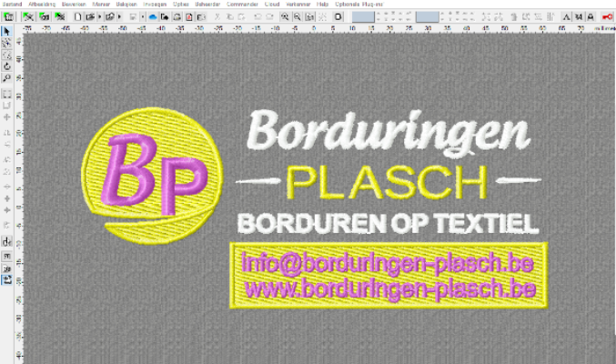The width and height of the screenshot is (616, 364).
Task: Open the Optionele Plug-ins menu
Action: [x=359, y=4]
